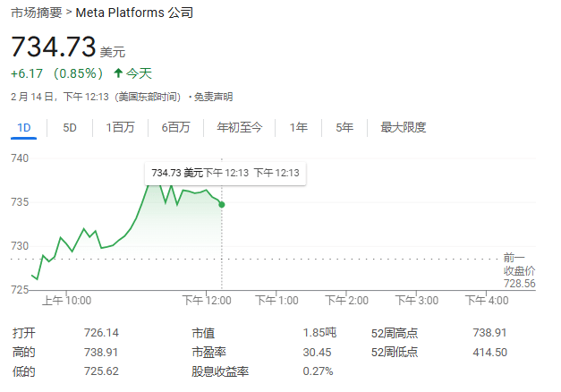Open the 免责声明 link

(x=213, y=97)
